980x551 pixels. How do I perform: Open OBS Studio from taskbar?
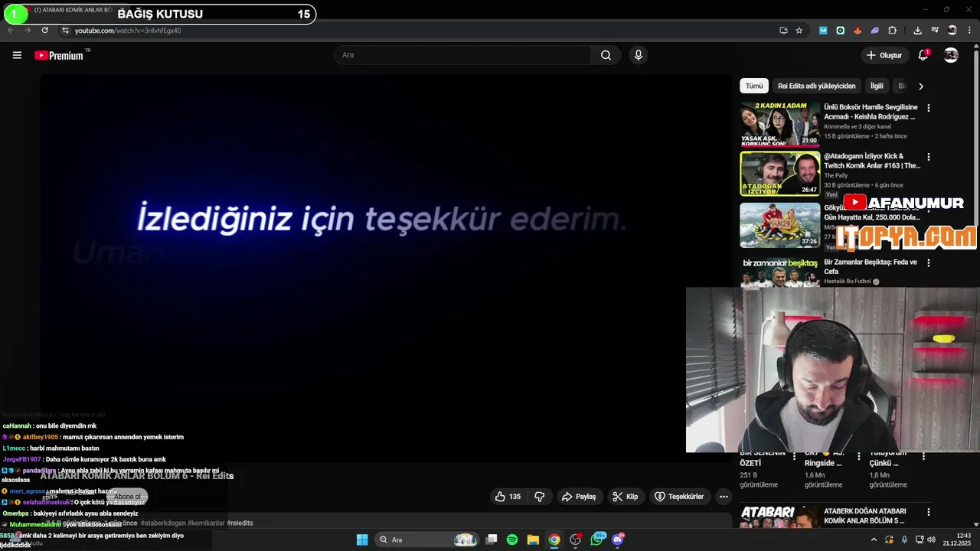point(575,540)
